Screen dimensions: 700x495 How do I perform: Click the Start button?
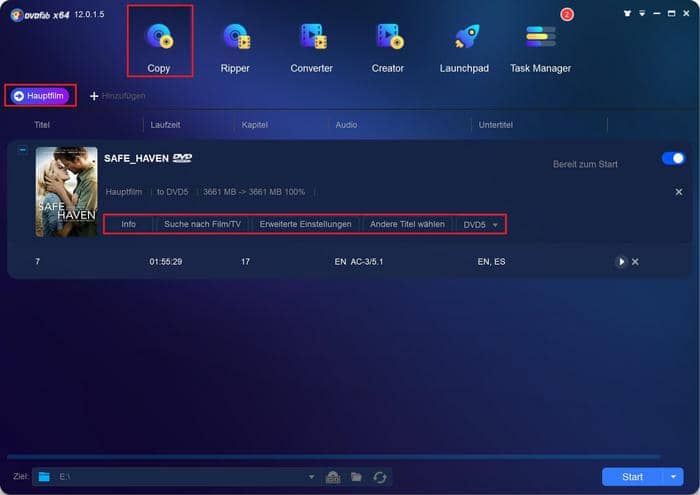pos(632,477)
